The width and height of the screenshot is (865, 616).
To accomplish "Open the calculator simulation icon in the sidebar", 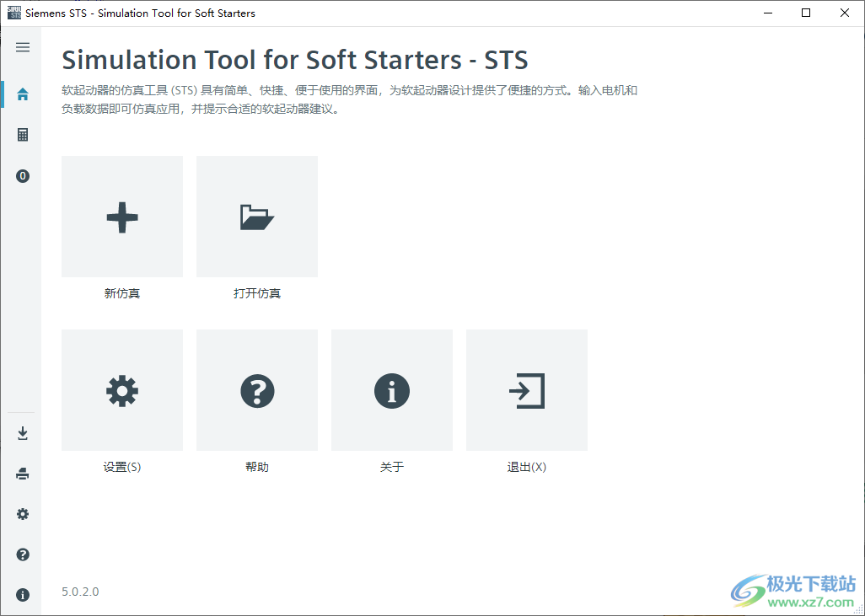I will (x=23, y=135).
